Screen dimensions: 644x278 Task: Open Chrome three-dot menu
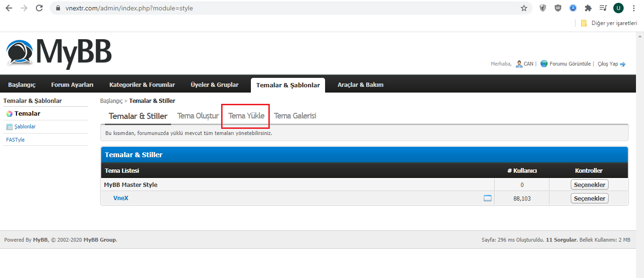(634, 8)
